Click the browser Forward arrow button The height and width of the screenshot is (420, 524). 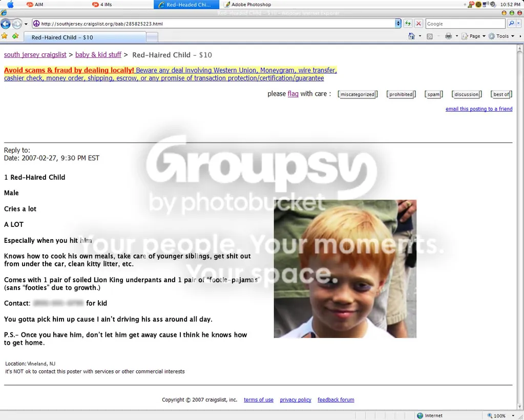pyautogui.click(x=17, y=24)
